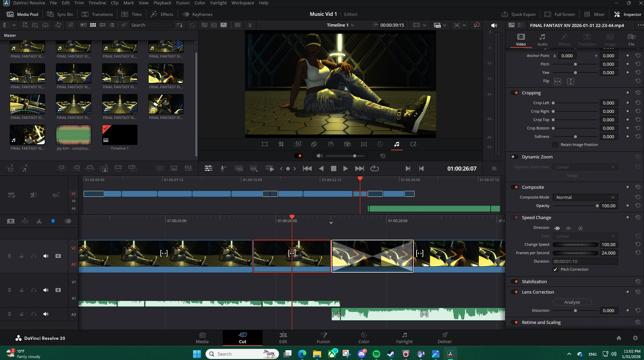Image resolution: width=644 pixels, height=360 pixels.
Task: Open the Playback menu
Action: point(162,3)
